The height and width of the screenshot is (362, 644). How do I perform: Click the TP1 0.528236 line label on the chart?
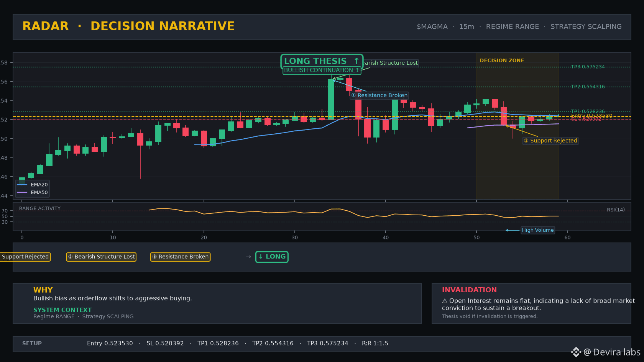(588, 111)
